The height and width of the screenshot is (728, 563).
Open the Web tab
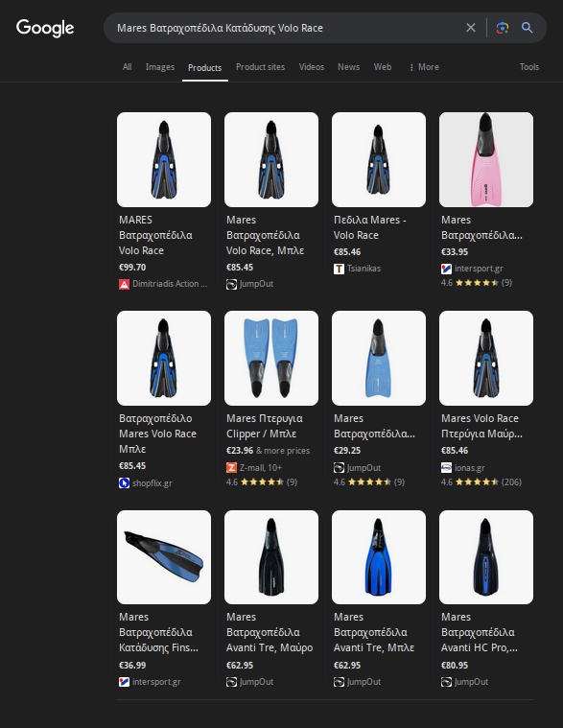(383, 67)
